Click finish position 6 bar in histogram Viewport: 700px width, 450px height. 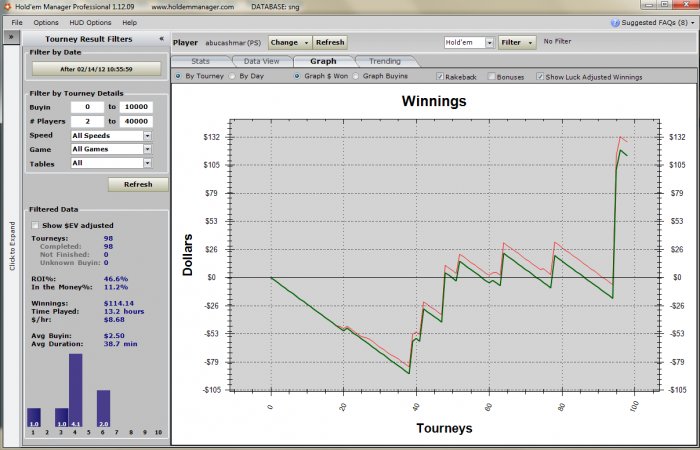point(104,408)
